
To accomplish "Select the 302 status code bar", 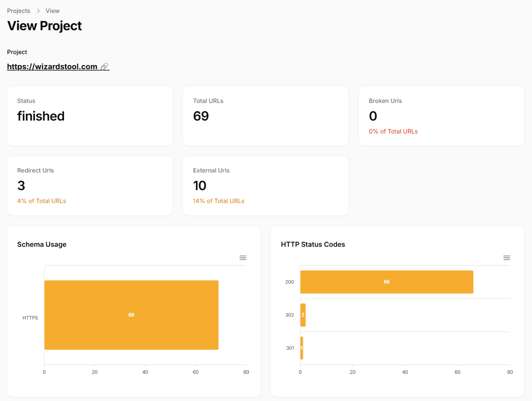I will click(303, 315).
